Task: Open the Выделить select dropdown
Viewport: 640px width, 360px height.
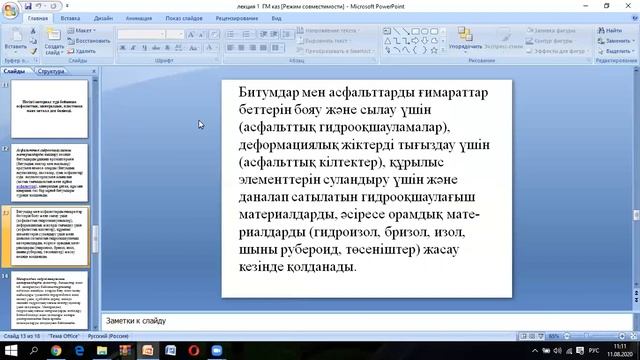Action: tap(616, 51)
